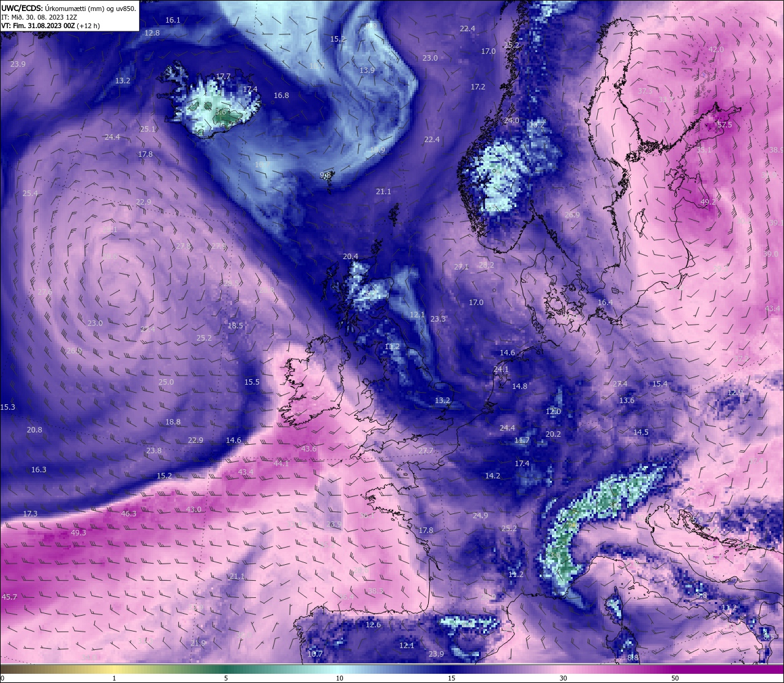The width and height of the screenshot is (784, 683).
Task: Click the 10.7 value over Portugal
Action: point(315,654)
